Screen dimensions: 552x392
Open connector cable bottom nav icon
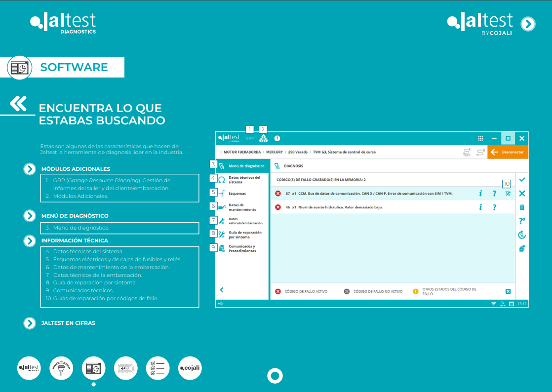click(61, 368)
